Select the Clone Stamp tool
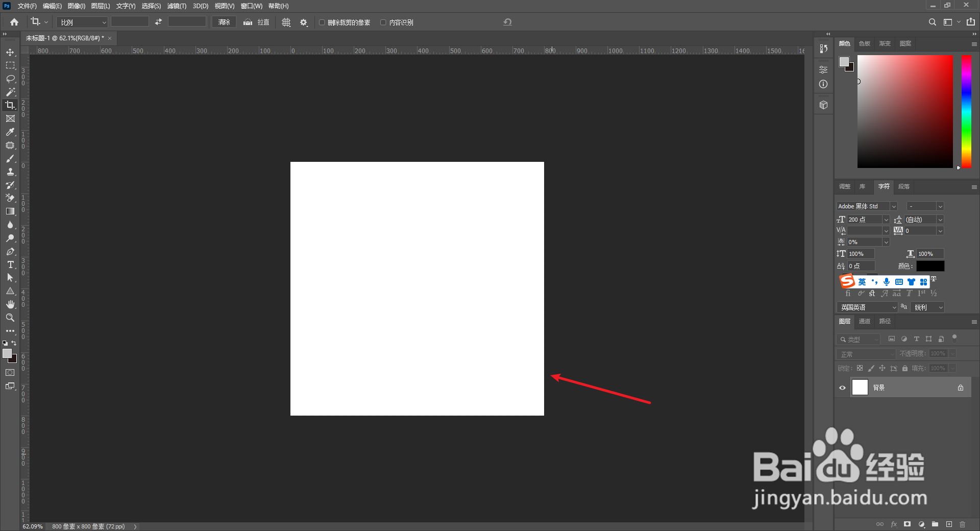Viewport: 980px width, 531px height. 10,172
